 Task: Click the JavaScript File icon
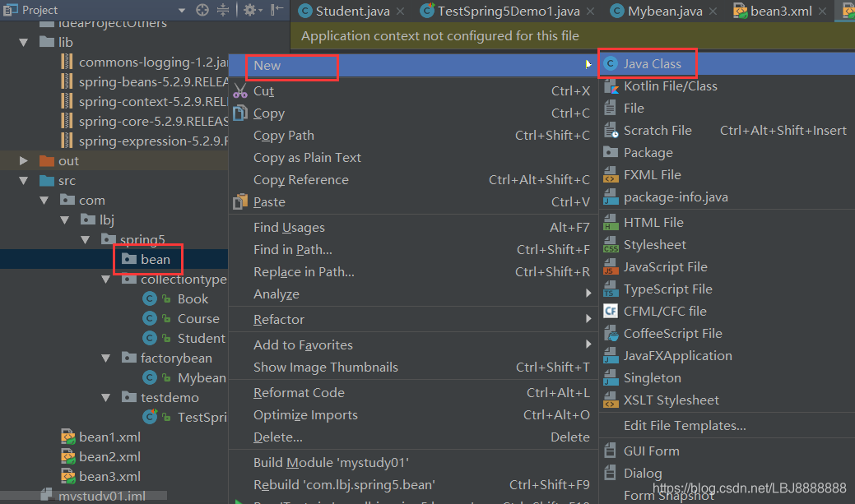(611, 267)
